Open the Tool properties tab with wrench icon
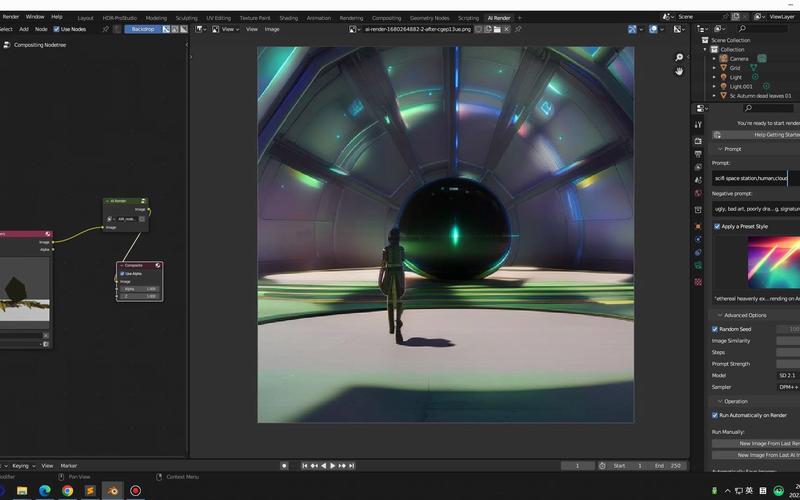Screen dimensions: 800x500 pyautogui.click(x=698, y=124)
